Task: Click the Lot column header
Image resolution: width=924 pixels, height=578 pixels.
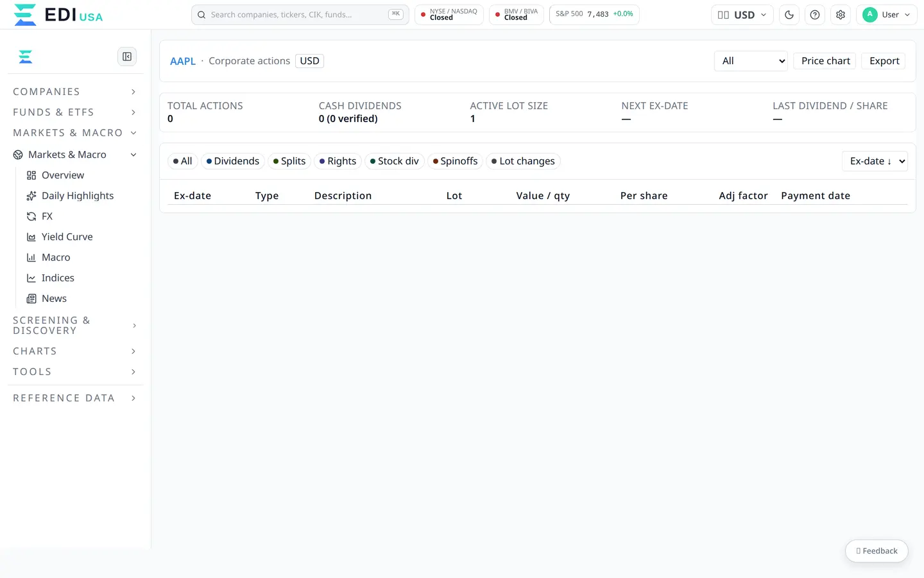Action: coord(454,196)
